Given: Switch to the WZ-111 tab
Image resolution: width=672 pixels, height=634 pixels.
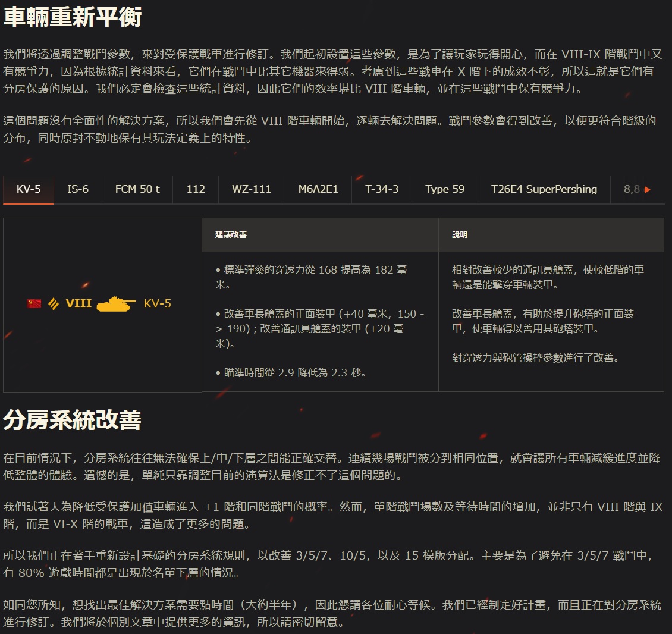Looking at the screenshot, I should coord(252,189).
